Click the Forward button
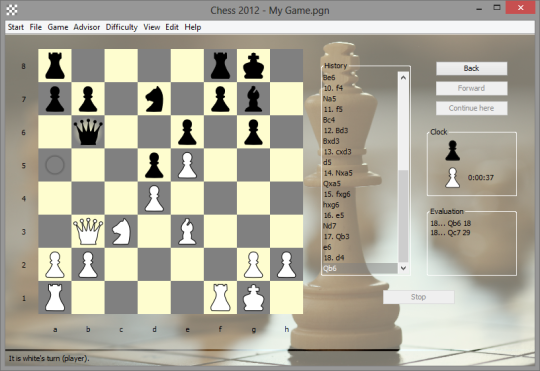Viewport: 540px width, 371px height. [x=471, y=88]
